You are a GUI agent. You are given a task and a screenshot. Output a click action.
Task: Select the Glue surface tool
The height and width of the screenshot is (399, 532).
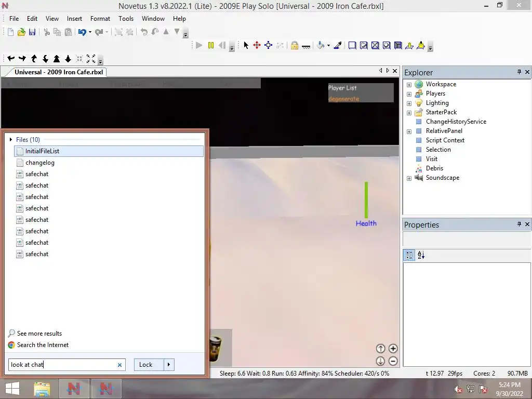[364, 46]
